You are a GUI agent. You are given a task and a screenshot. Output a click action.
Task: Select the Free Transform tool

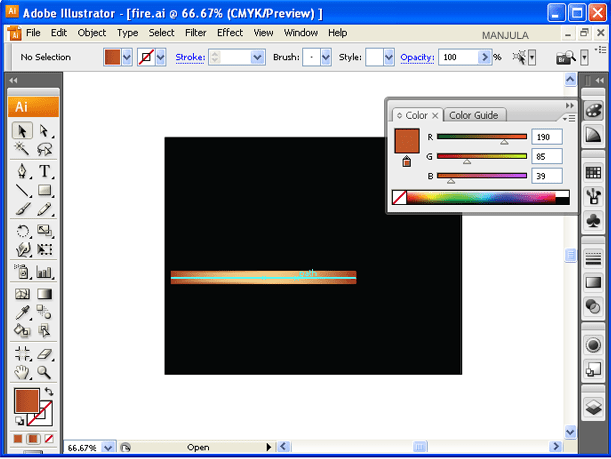tap(44, 249)
